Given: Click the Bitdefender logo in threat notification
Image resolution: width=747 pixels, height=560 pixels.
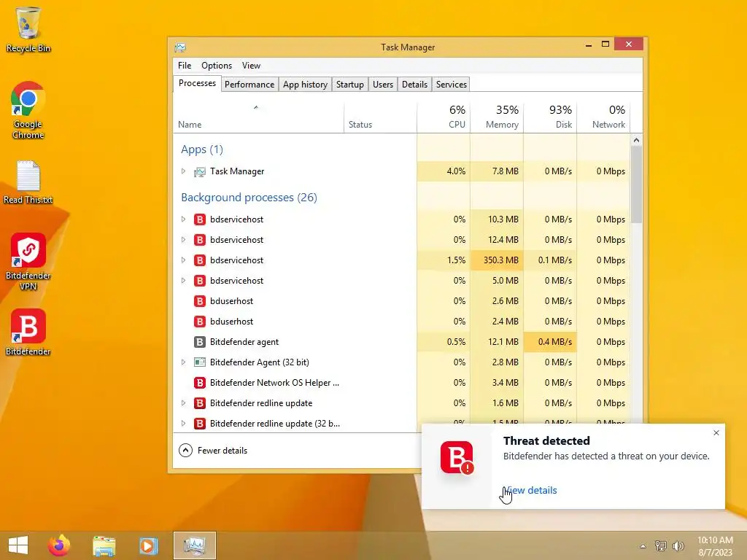Looking at the screenshot, I should (x=457, y=458).
